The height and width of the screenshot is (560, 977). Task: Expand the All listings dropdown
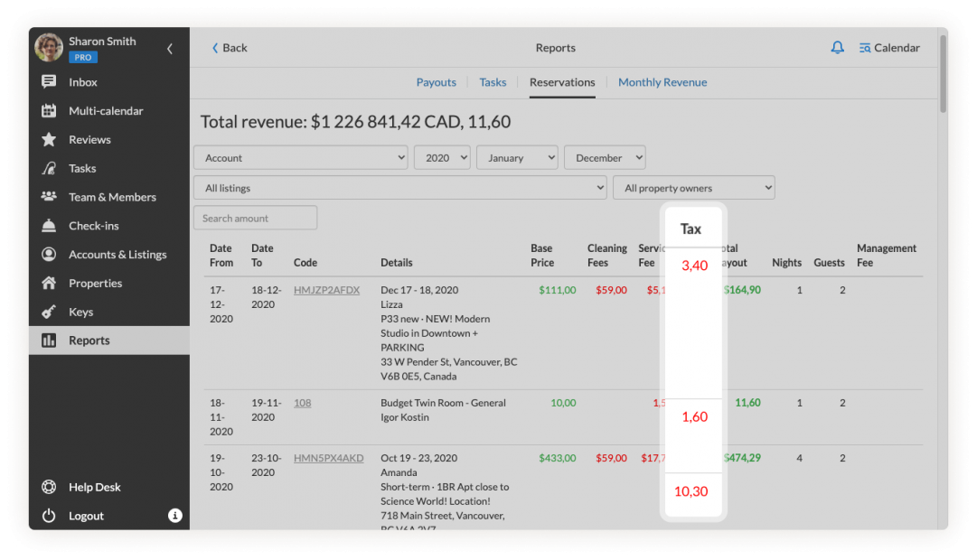pyautogui.click(x=399, y=188)
